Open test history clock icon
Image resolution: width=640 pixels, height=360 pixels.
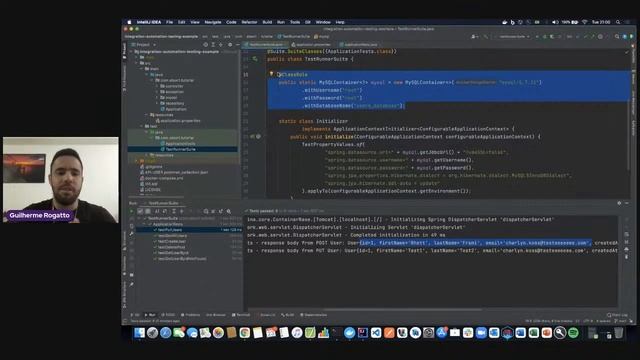coord(206,211)
